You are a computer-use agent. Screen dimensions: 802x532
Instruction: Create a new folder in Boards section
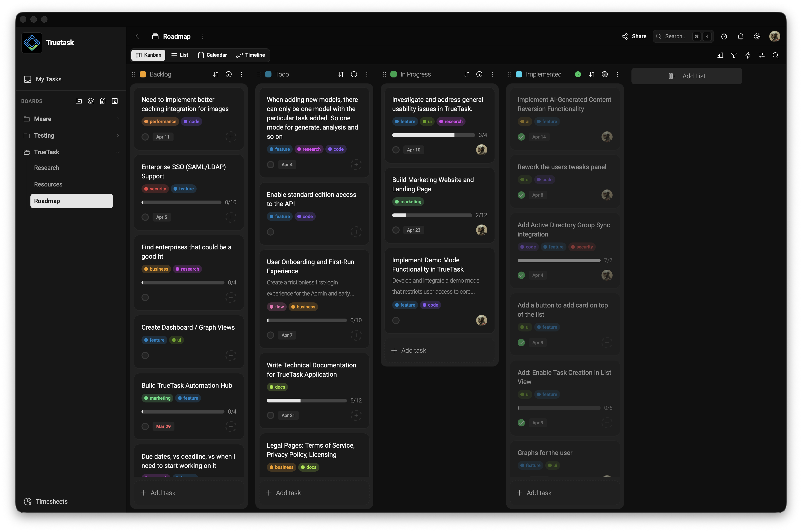79,101
